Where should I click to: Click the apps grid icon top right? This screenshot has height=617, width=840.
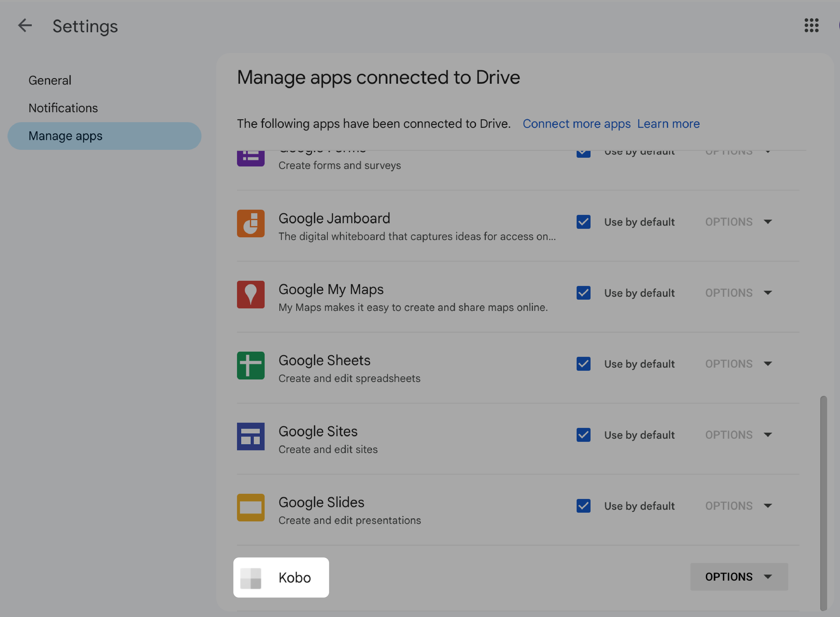point(811,25)
